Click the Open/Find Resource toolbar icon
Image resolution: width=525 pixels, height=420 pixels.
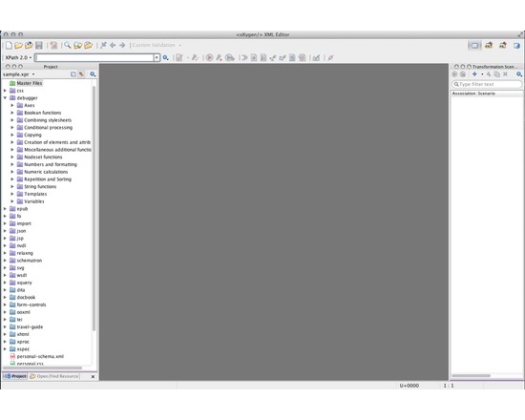click(x=89, y=45)
